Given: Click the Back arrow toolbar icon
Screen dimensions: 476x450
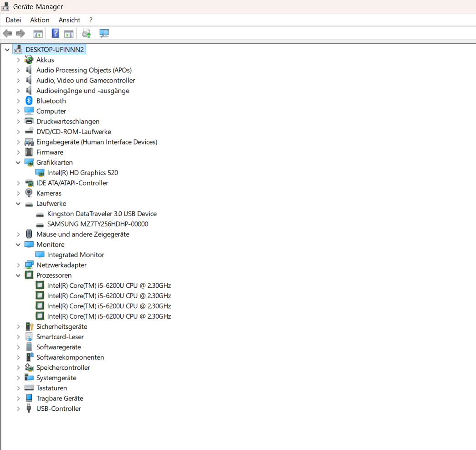Looking at the screenshot, I should tap(7, 33).
